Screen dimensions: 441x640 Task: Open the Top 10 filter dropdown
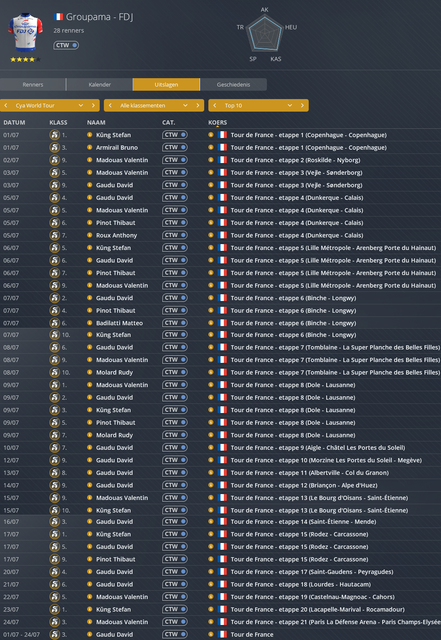point(258,105)
